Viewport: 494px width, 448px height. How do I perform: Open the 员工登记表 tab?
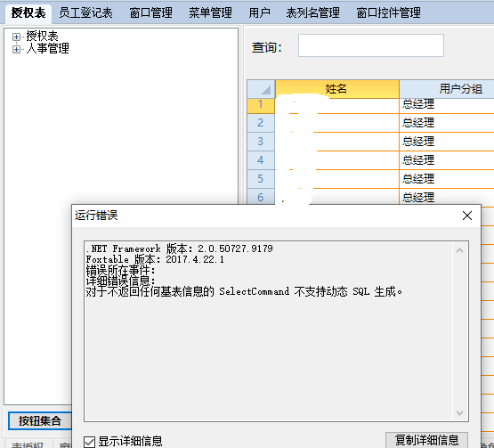[x=85, y=13]
